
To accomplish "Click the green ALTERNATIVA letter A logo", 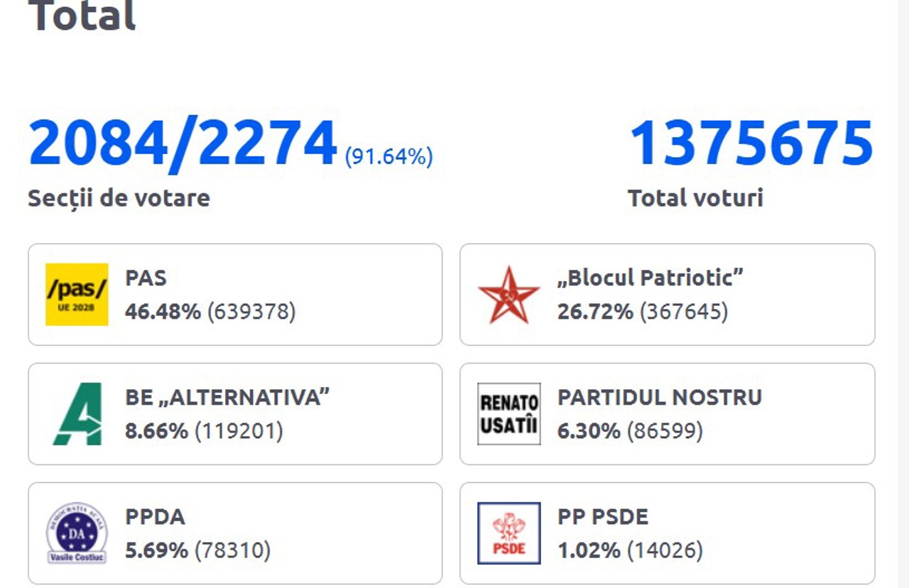I will pyautogui.click(x=77, y=413).
